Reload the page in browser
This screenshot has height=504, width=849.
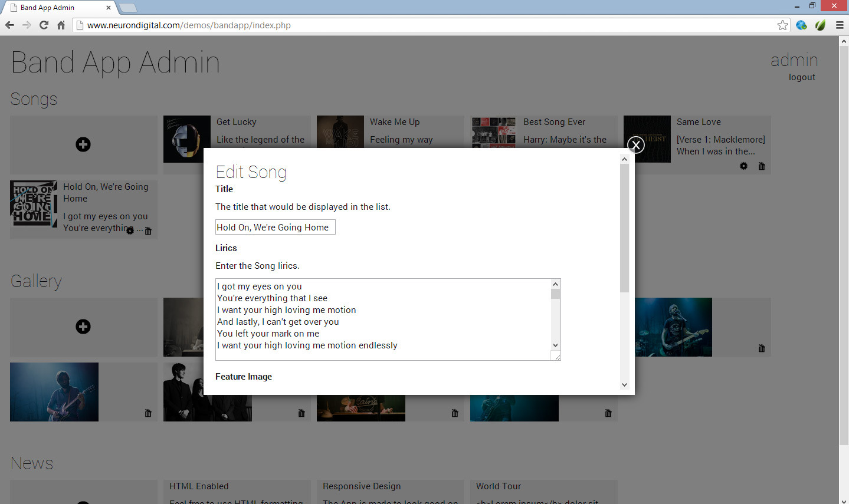coord(44,25)
